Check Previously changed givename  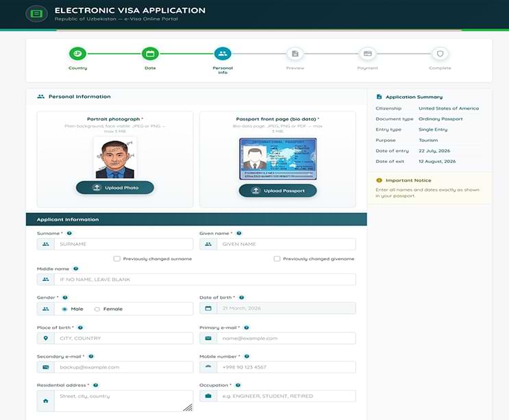pos(277,259)
